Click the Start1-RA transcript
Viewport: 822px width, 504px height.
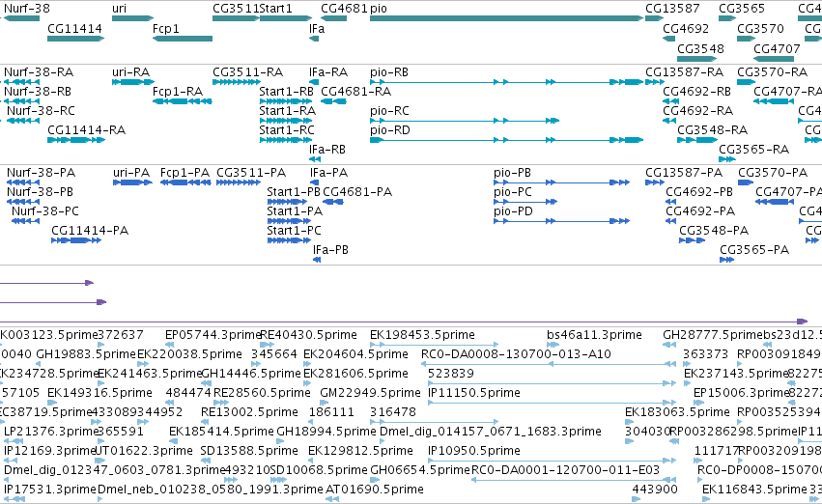(286, 121)
